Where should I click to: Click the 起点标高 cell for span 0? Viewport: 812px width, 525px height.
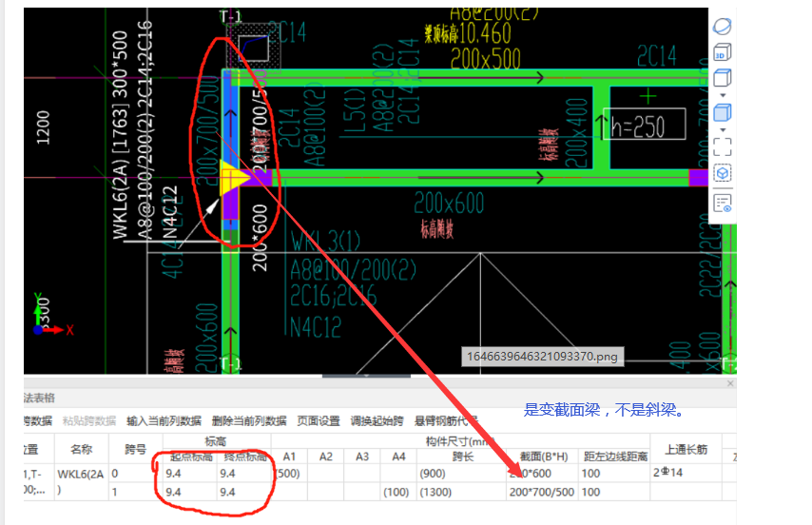pos(189,474)
